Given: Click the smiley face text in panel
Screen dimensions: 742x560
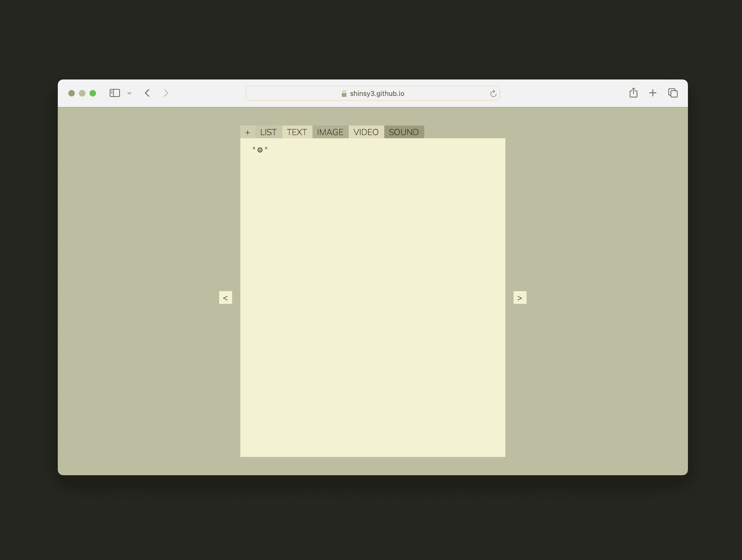Looking at the screenshot, I should [x=260, y=150].
